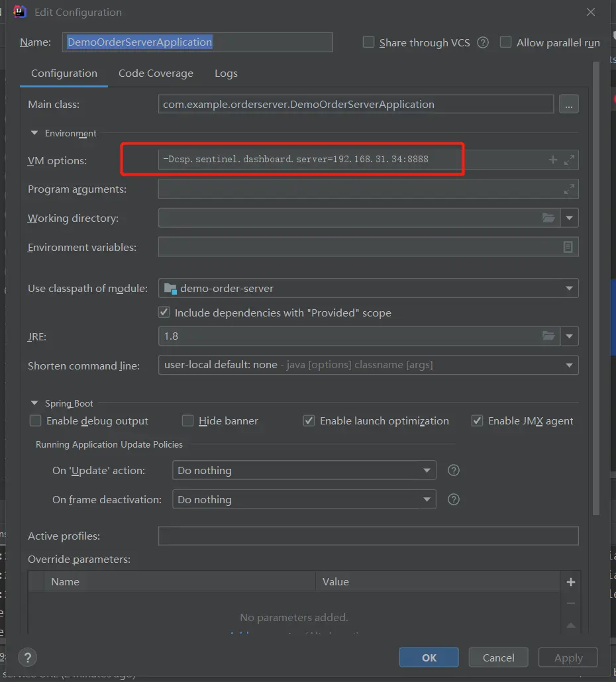616x682 pixels.
Task: Click the plus icon in VM options field
Action: pyautogui.click(x=553, y=160)
